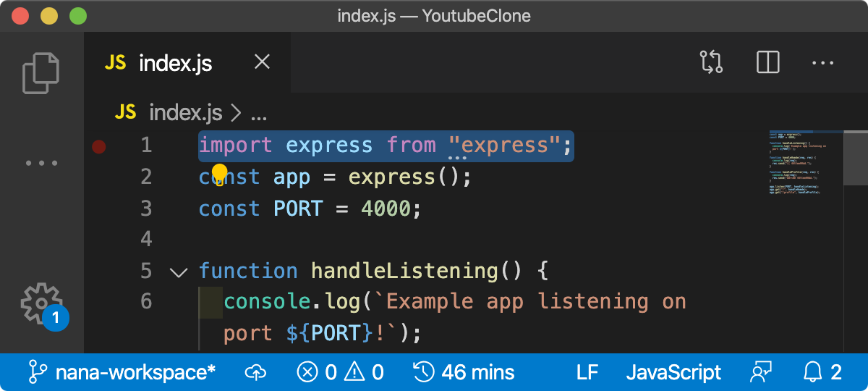This screenshot has height=391, width=868.
Task: Open the Manage gear icon
Action: pyautogui.click(x=41, y=304)
